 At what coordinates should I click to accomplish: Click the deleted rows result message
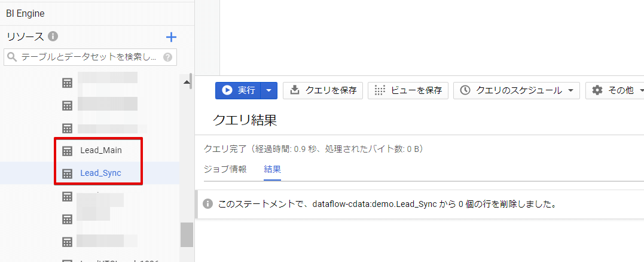click(x=387, y=204)
